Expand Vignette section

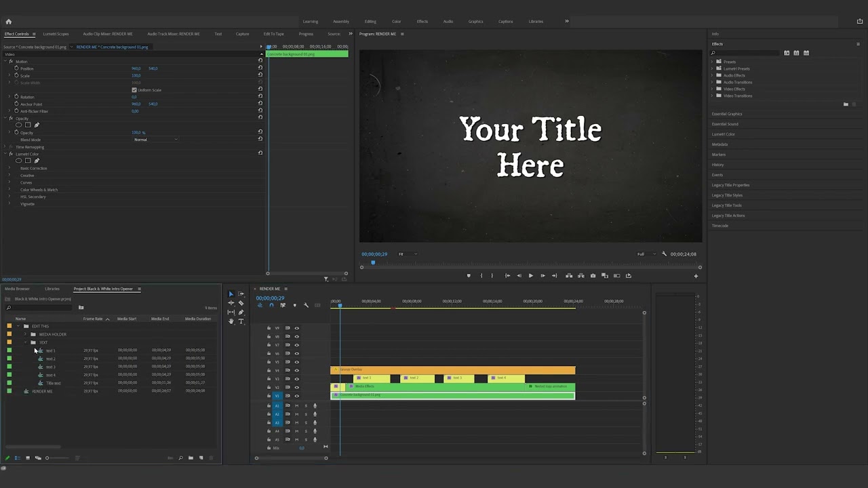9,204
